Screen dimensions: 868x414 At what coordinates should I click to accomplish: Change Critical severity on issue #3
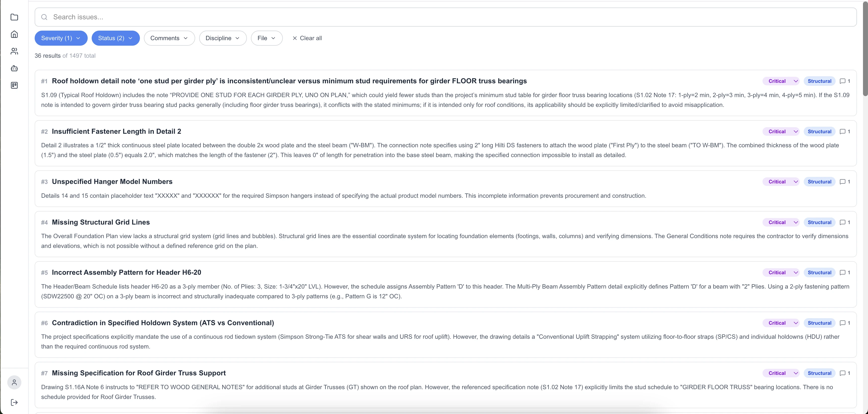(781, 182)
